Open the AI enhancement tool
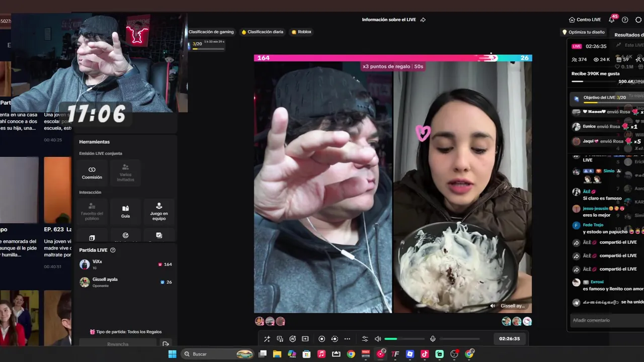The image size is (644, 362). 292,339
